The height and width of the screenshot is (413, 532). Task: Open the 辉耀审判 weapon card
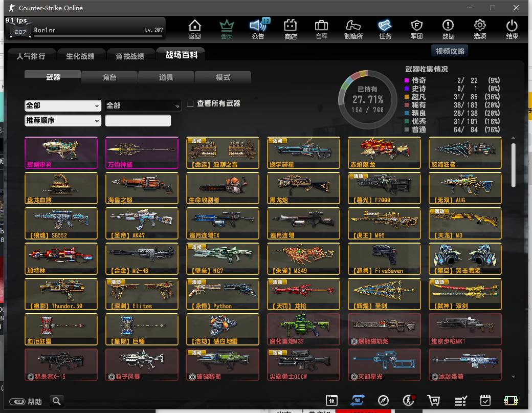coord(61,153)
